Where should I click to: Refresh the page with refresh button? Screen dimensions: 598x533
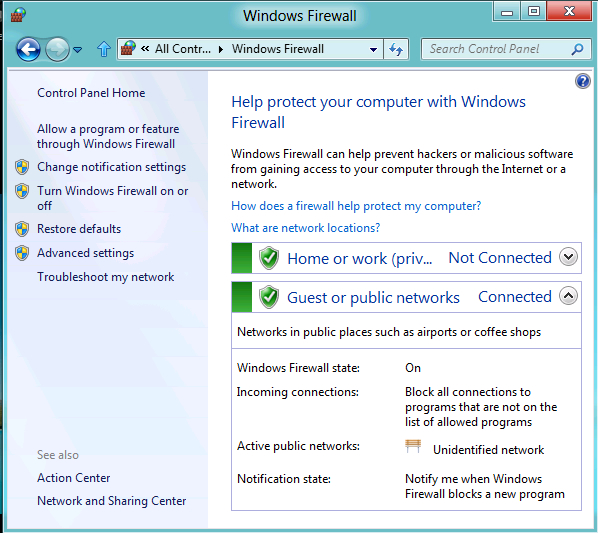pyautogui.click(x=396, y=49)
